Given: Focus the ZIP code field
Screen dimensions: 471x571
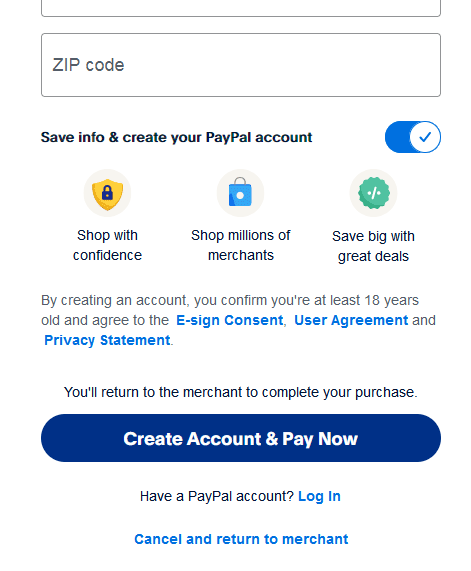Looking at the screenshot, I should [x=241, y=65].
